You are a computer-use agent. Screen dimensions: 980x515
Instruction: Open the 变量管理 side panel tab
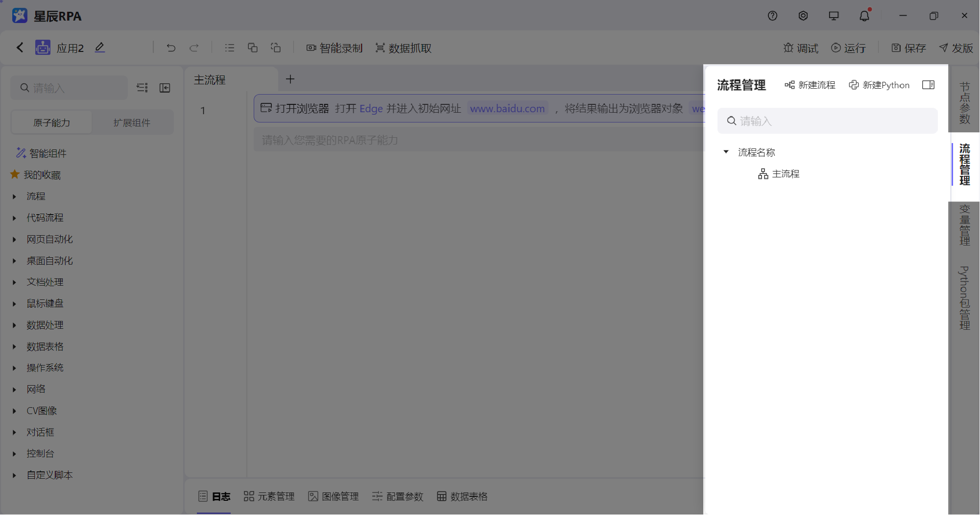[964, 224]
